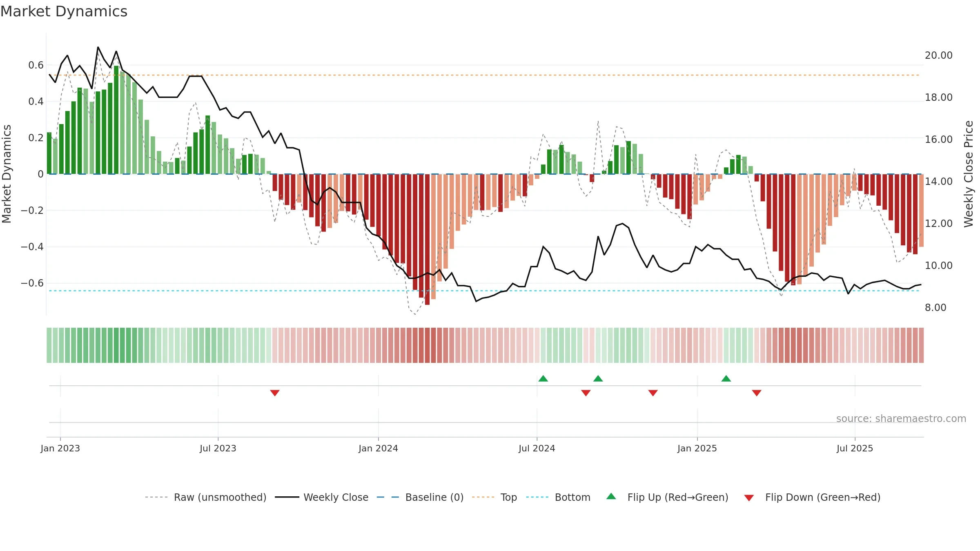The height and width of the screenshot is (551, 980).
Task: Toggle the Weekly Close legend item
Action: 322,497
